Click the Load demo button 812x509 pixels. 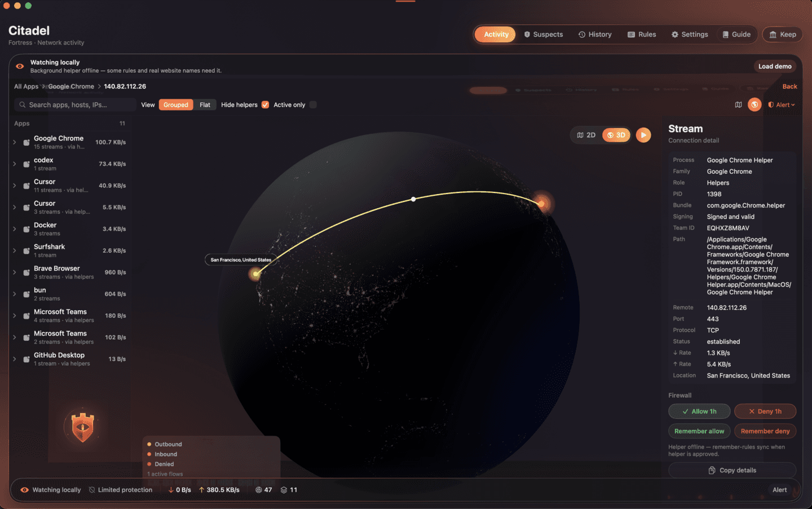coord(775,67)
